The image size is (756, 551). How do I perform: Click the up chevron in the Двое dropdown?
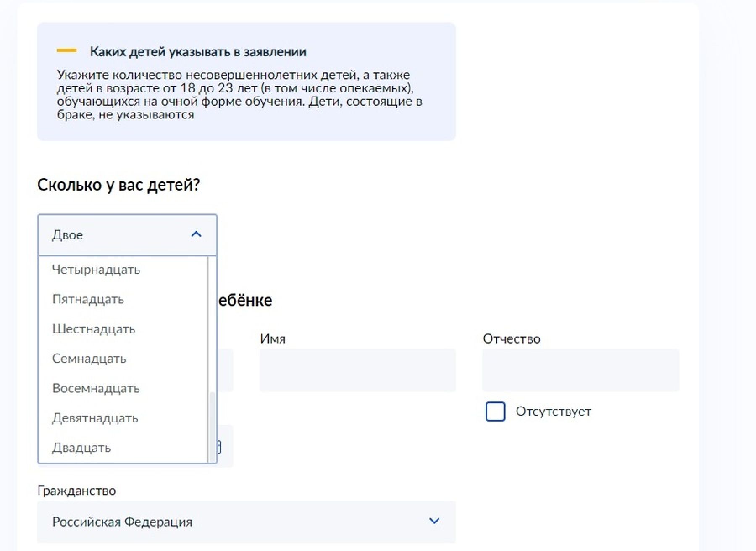(196, 234)
